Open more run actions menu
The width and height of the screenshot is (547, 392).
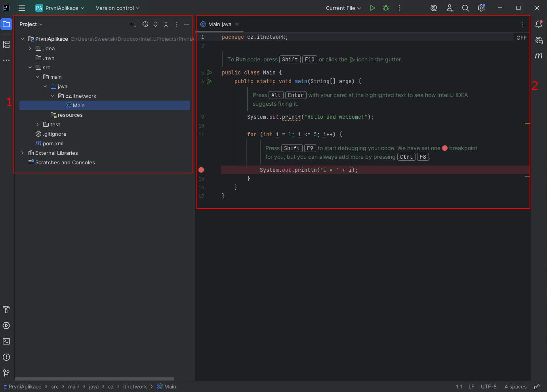point(399,8)
